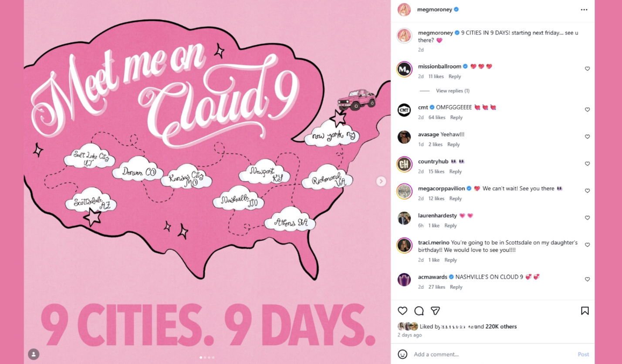Screen dimensions: 622x364
Task: Open comments with the speech bubble icon
Action: click(419, 311)
